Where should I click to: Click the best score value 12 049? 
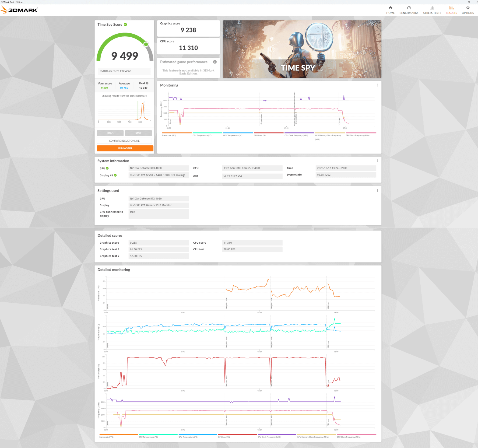(x=143, y=88)
